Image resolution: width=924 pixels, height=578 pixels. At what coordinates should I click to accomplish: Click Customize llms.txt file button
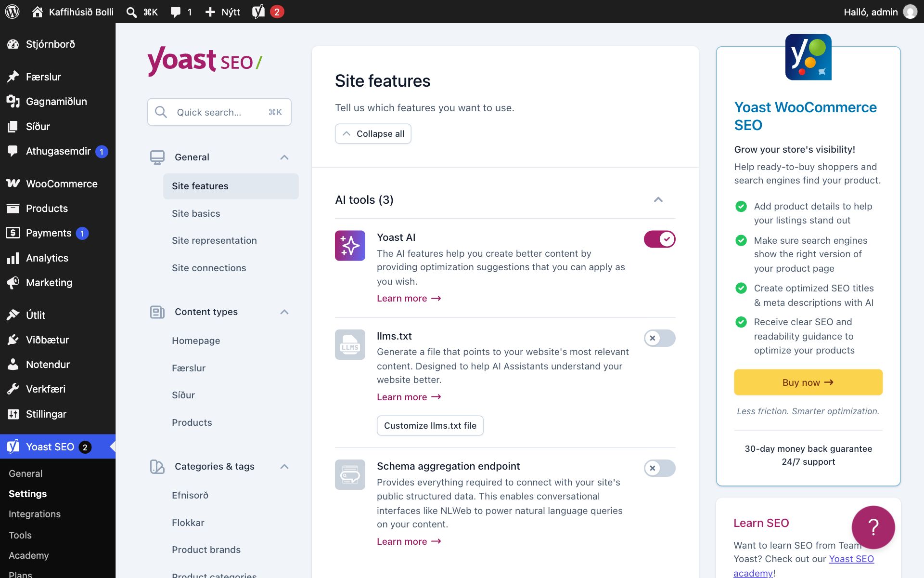coord(430,426)
